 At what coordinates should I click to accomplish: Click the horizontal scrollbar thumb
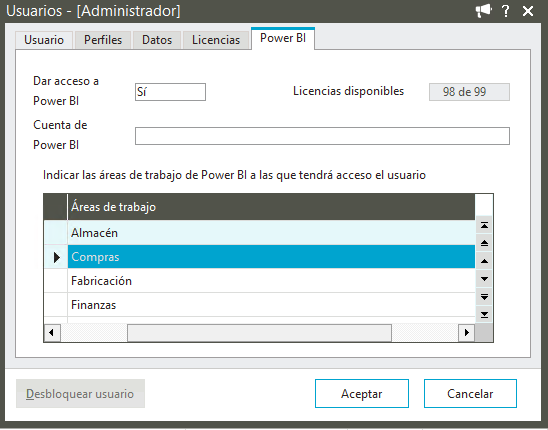(259, 332)
